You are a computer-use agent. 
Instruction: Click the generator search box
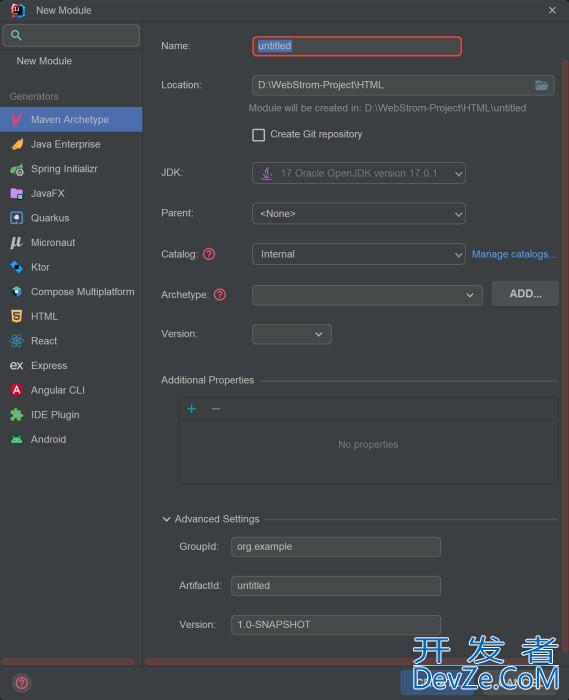pyautogui.click(x=71, y=35)
